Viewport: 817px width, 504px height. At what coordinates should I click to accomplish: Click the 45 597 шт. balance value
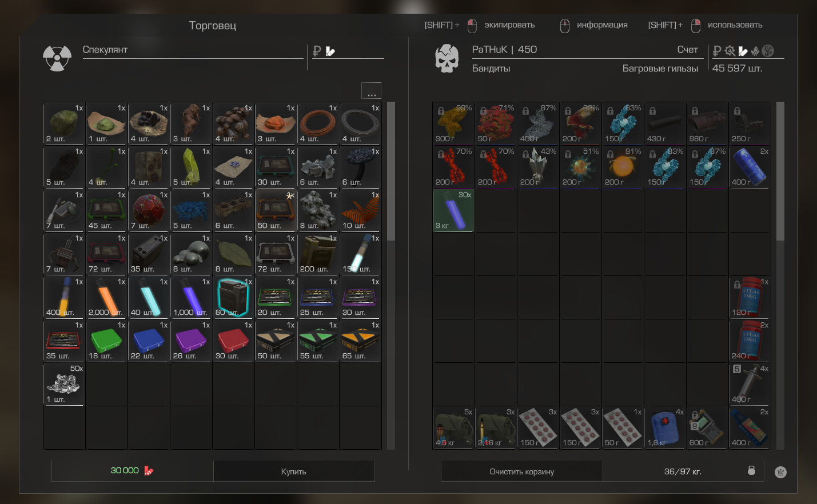[737, 68]
